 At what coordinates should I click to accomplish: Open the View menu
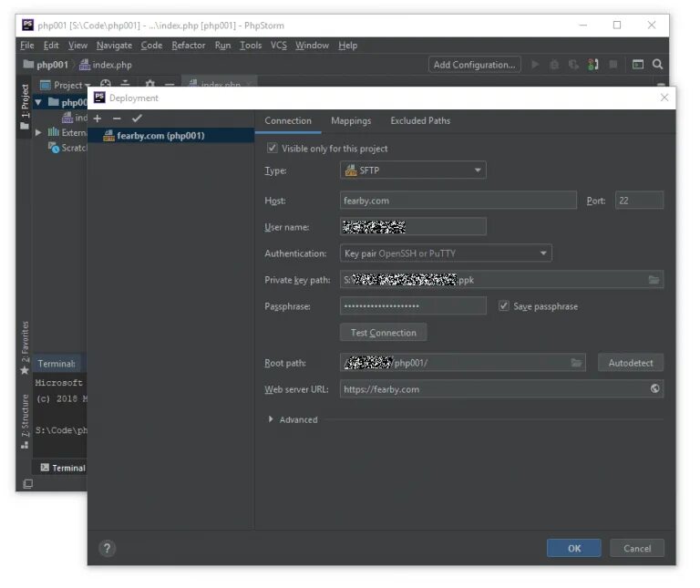click(x=77, y=45)
